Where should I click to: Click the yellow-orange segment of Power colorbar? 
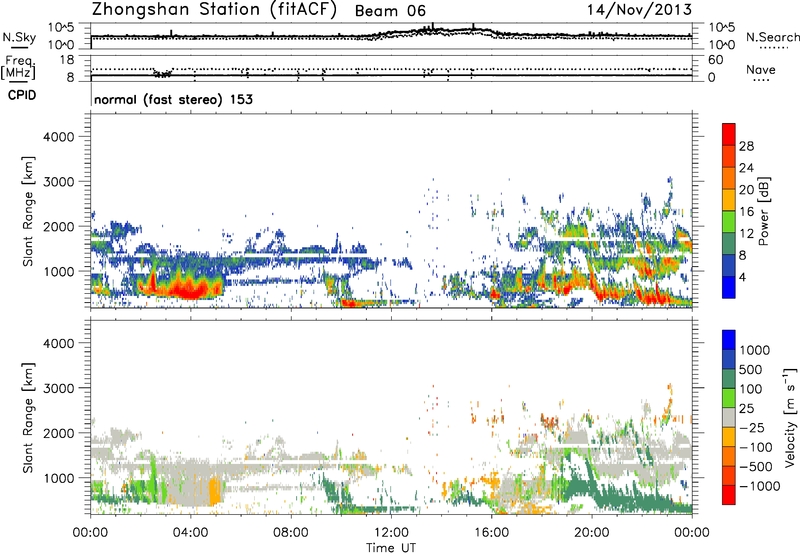tap(729, 200)
